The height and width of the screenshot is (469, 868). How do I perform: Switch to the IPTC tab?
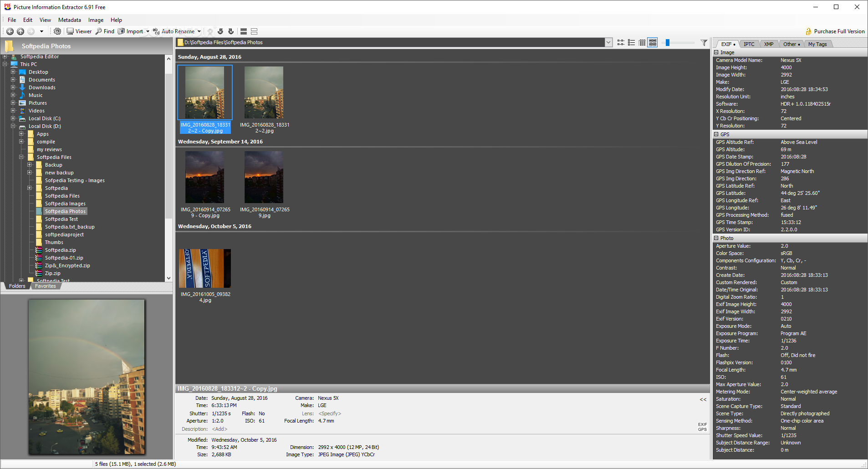[749, 44]
